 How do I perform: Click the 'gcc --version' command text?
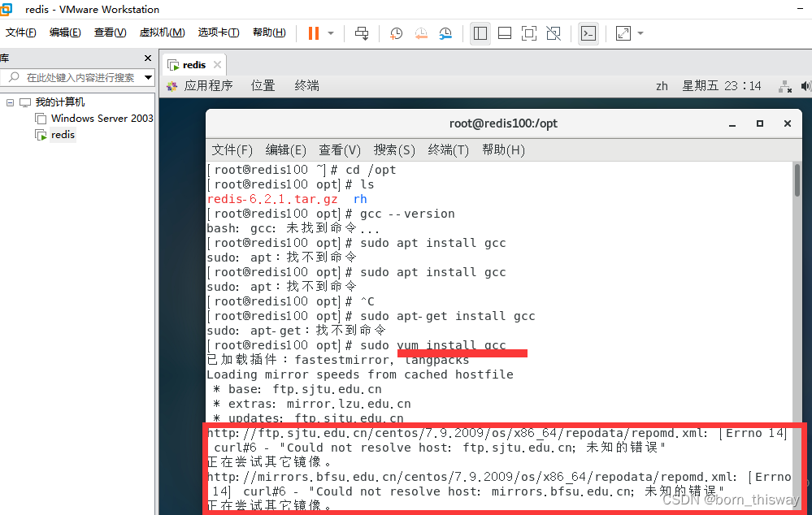tap(407, 214)
